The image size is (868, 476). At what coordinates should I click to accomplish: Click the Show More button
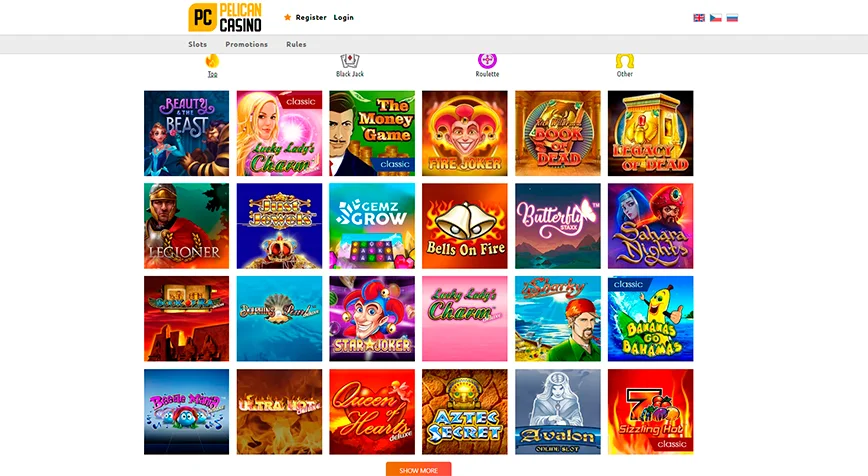click(x=418, y=469)
